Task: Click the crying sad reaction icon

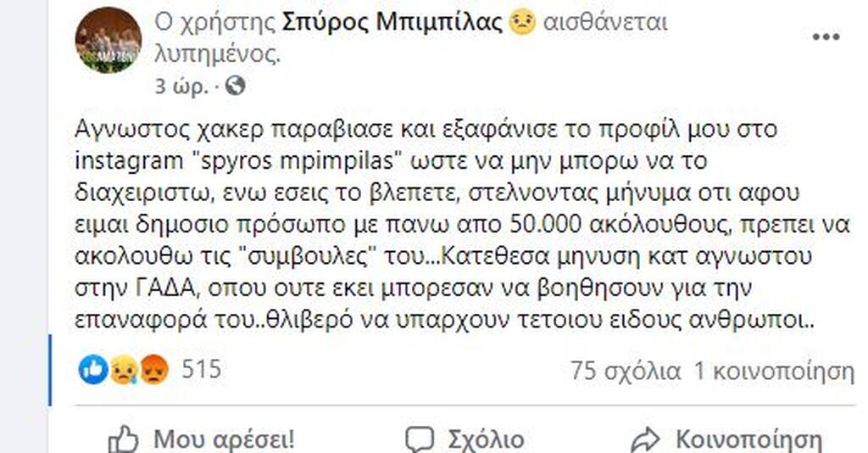Action: pos(124,369)
